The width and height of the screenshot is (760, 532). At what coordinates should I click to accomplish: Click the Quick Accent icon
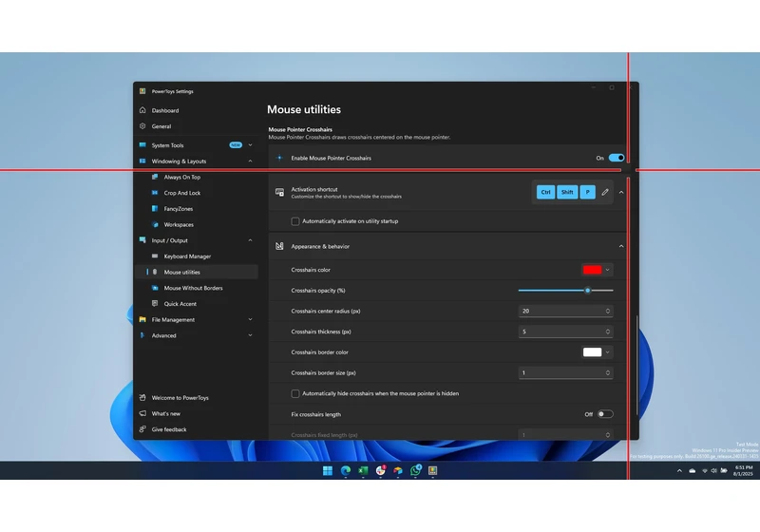155,303
